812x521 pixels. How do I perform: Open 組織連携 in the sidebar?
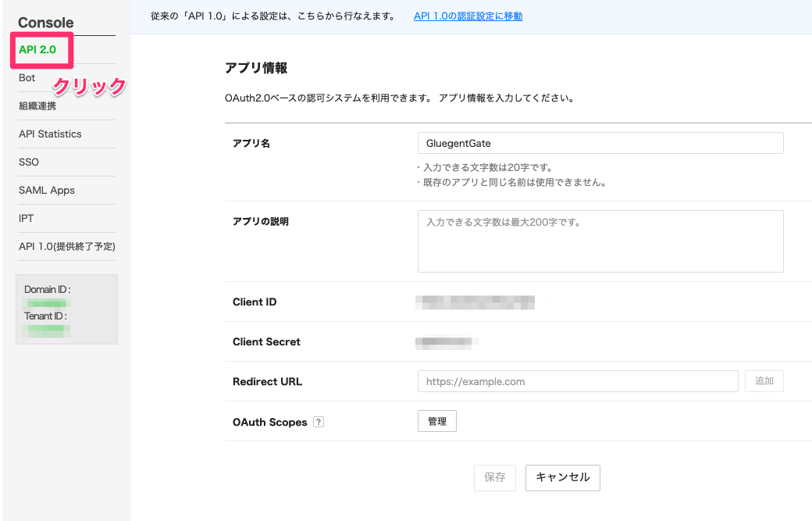click(x=37, y=106)
